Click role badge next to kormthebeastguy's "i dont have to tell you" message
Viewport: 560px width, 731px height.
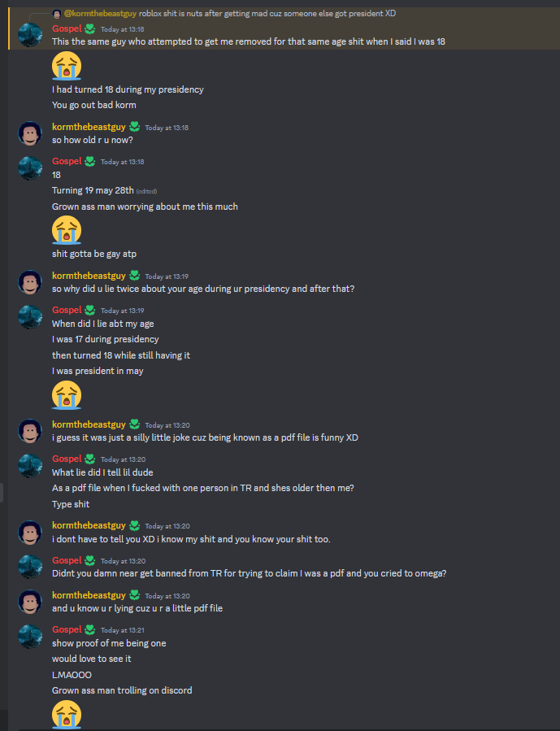click(x=135, y=526)
